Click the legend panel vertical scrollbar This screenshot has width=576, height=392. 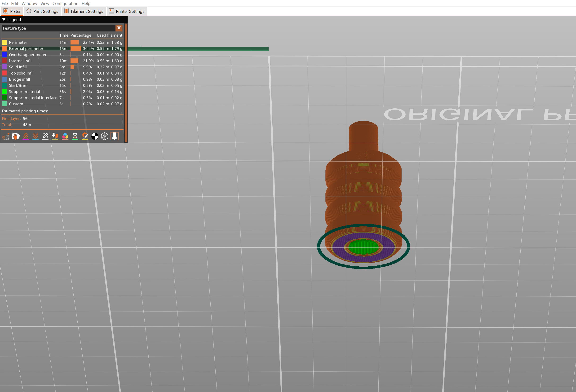point(126,82)
